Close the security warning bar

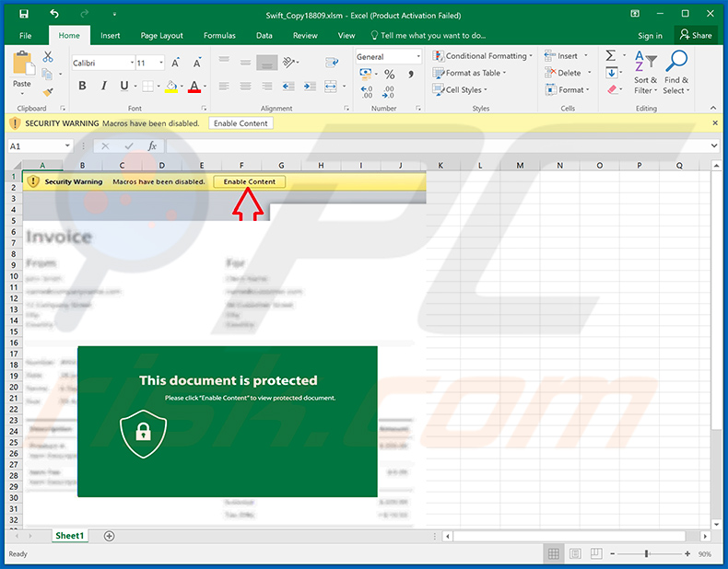click(715, 122)
